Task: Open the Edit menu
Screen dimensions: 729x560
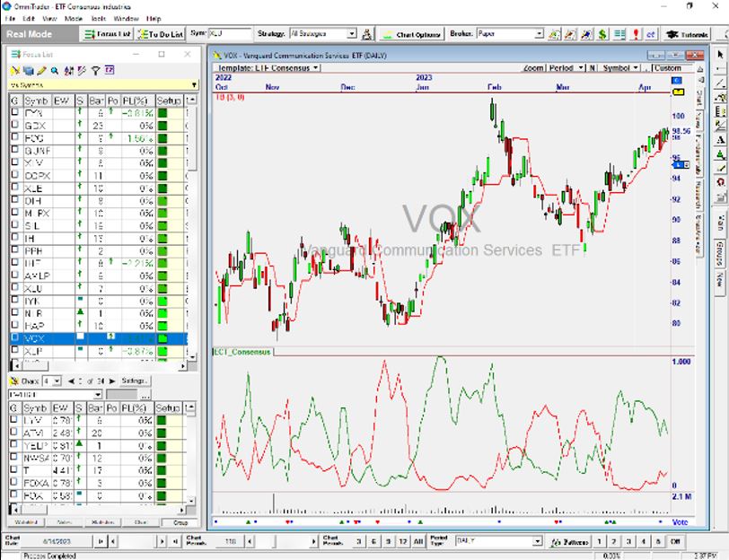Action: (x=29, y=19)
